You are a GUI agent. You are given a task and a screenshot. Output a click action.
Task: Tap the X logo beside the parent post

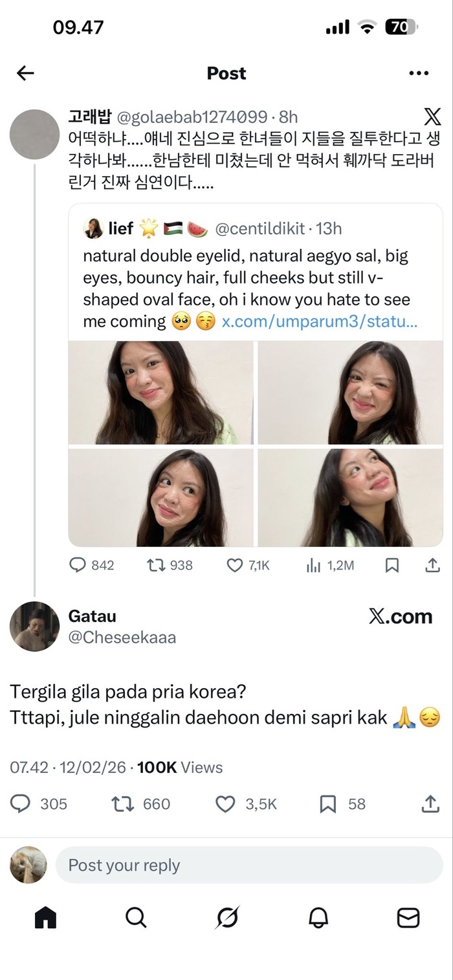pos(432,117)
